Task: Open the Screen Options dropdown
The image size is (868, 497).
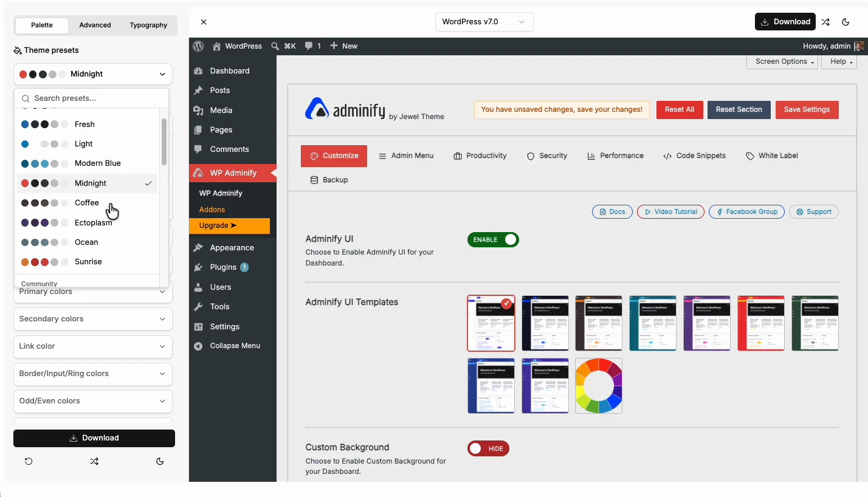Action: pyautogui.click(x=782, y=61)
